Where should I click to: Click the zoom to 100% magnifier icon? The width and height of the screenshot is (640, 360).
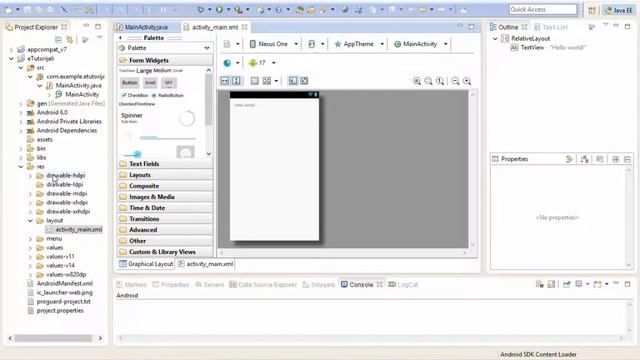(440, 81)
